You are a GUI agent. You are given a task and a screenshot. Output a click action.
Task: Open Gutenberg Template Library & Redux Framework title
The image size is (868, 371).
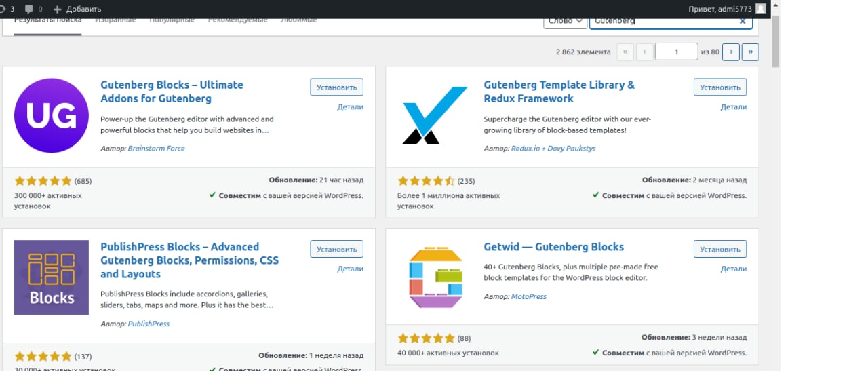pos(559,92)
